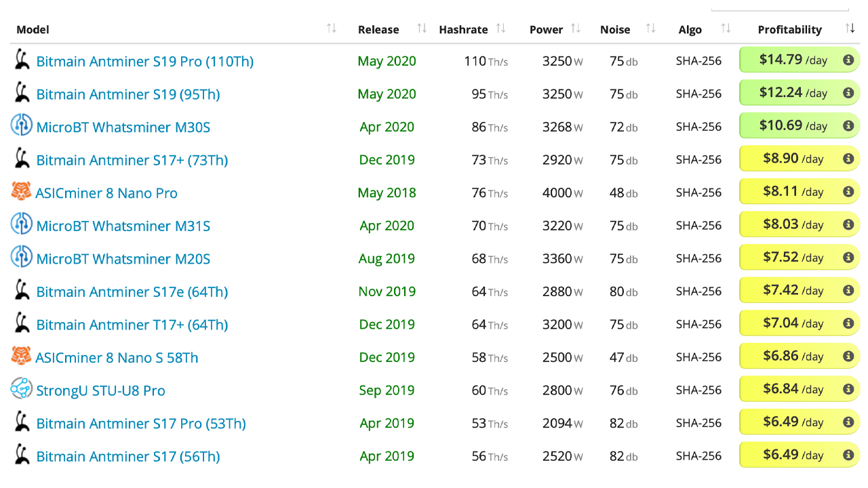Image resolution: width=868 pixels, height=488 pixels.
Task: Open Bitmain Antminer T17+ (64Th) link
Action: pos(132,325)
